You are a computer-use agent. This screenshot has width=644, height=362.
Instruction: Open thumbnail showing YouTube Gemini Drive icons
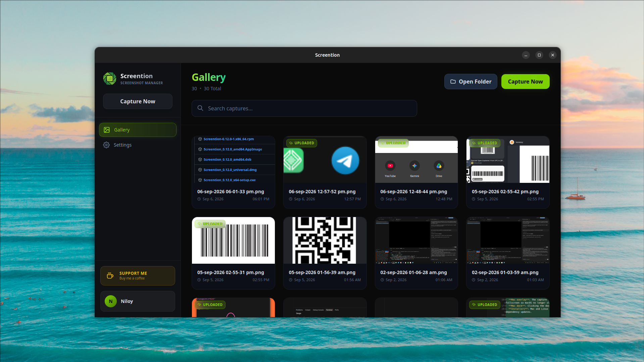pyautogui.click(x=416, y=160)
